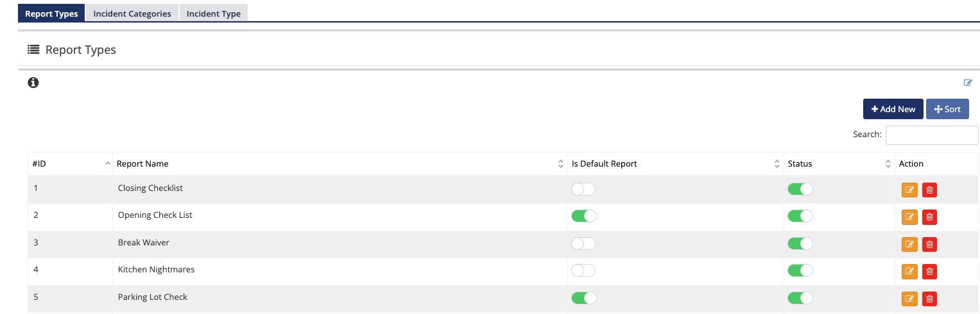Sort by Is Default Report column
This screenshot has width=980, height=314.
point(777,164)
